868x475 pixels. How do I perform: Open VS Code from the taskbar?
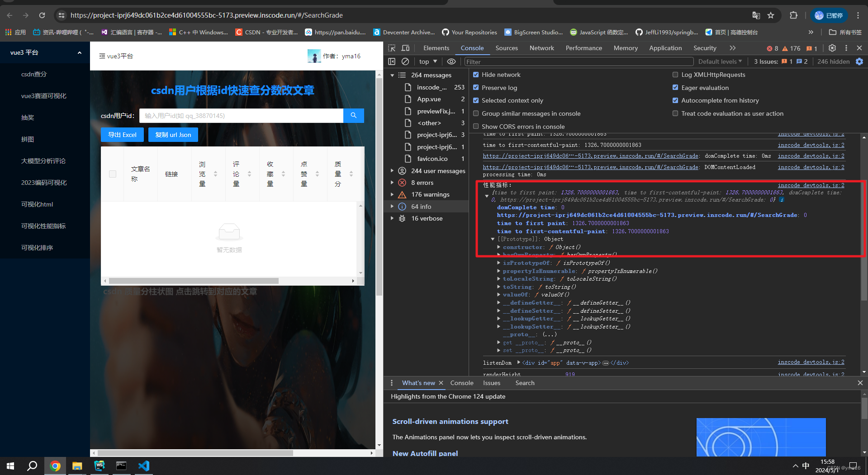[143, 466]
